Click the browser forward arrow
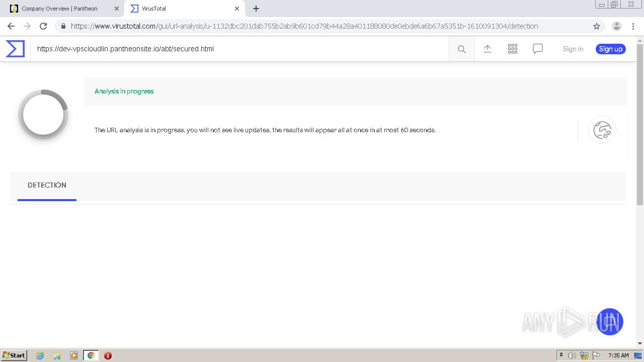 point(27,26)
